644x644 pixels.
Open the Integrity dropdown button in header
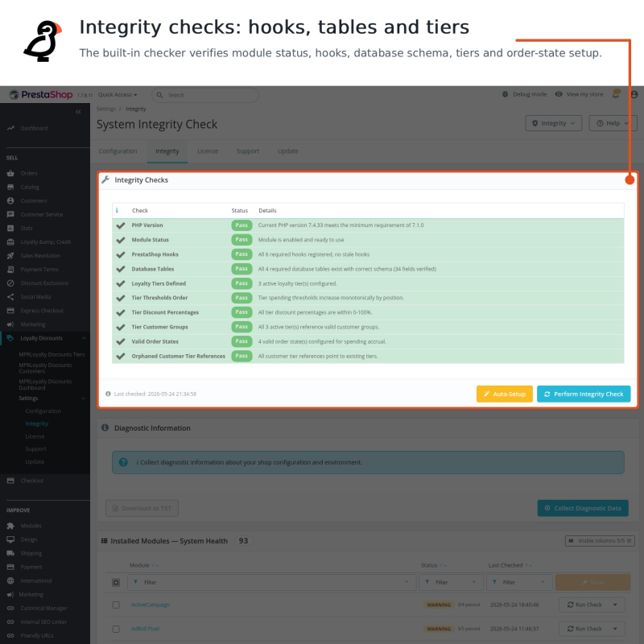point(553,123)
